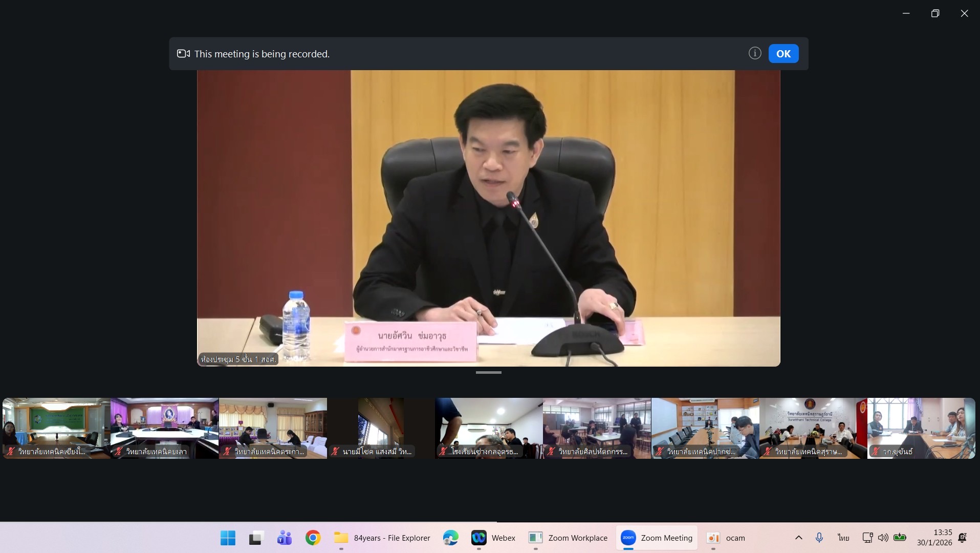Viewport: 980px width, 553px height.
Task: Open the 84years File Explorer window
Action: point(382,538)
